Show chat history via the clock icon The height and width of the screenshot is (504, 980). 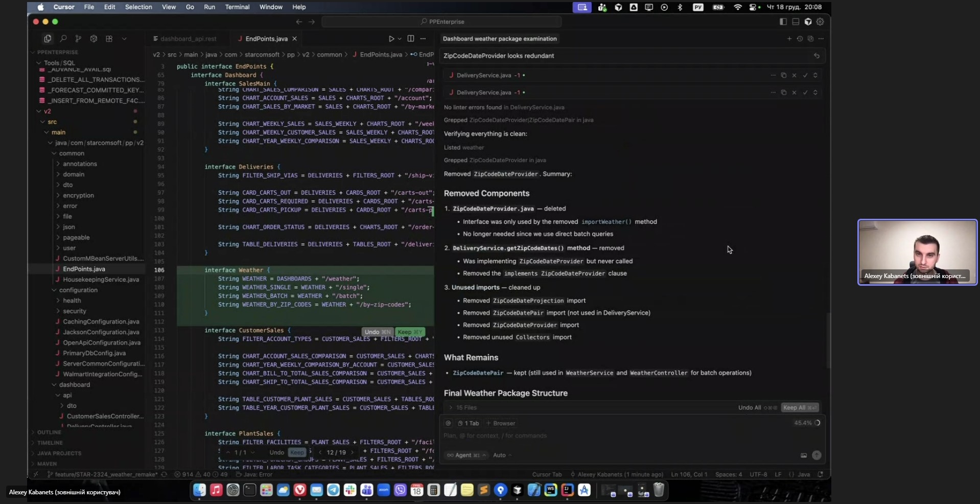click(800, 39)
